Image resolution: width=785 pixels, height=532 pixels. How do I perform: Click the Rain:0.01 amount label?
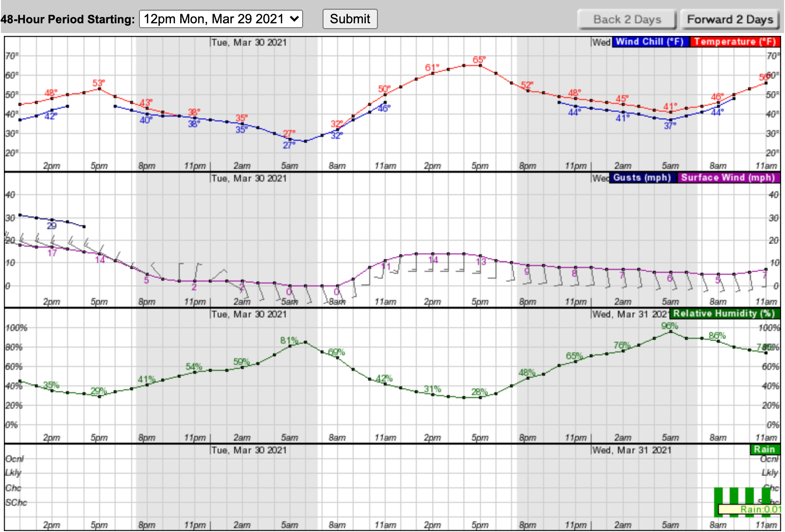(760, 509)
